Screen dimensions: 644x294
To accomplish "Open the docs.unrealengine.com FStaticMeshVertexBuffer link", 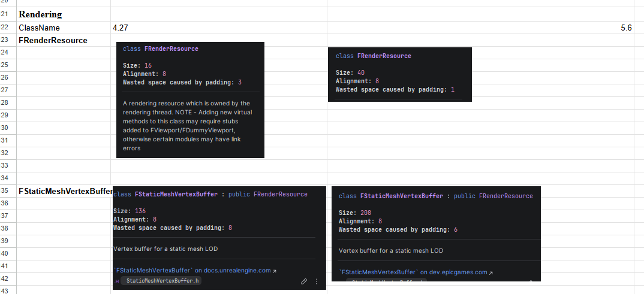I will coord(195,271).
